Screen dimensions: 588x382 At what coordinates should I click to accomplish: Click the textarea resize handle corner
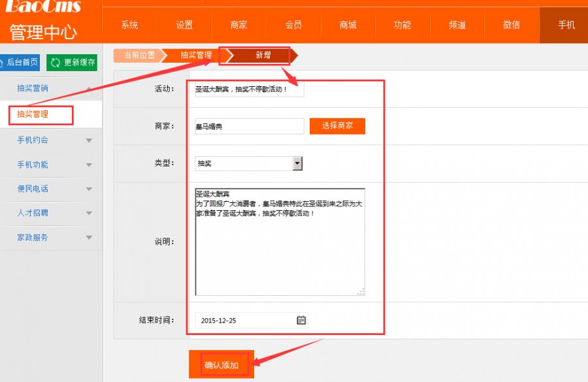[x=361, y=292]
